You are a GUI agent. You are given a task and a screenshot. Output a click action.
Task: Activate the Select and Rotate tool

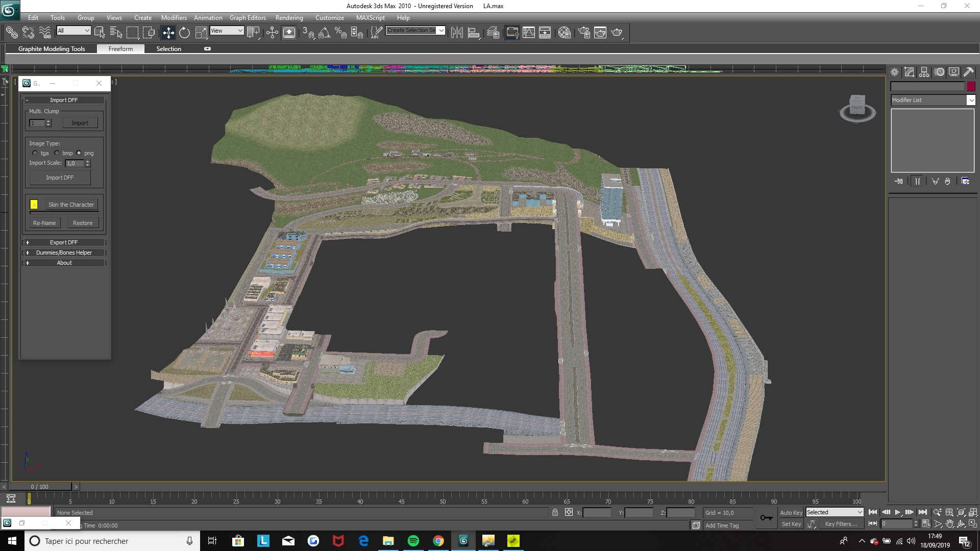tap(184, 33)
